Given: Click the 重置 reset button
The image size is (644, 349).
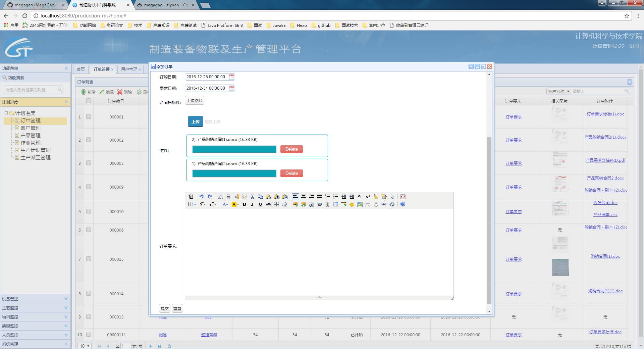Looking at the screenshot, I should tap(177, 308).
